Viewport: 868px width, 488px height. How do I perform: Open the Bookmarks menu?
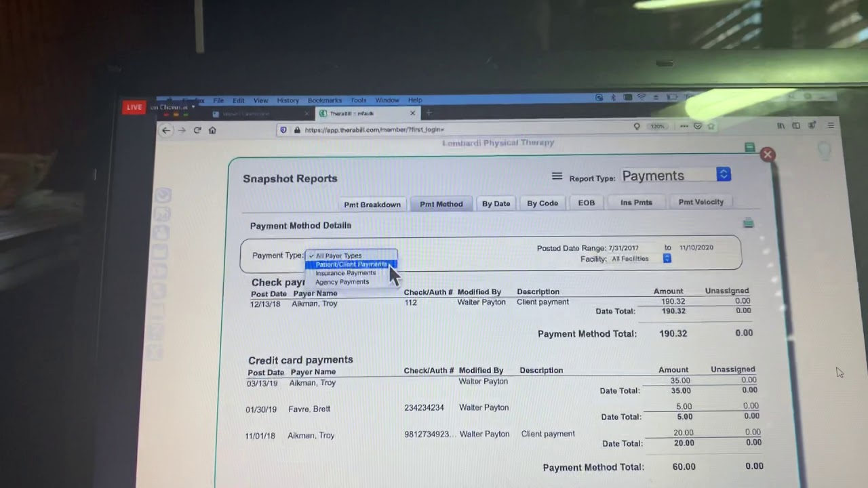tap(325, 100)
